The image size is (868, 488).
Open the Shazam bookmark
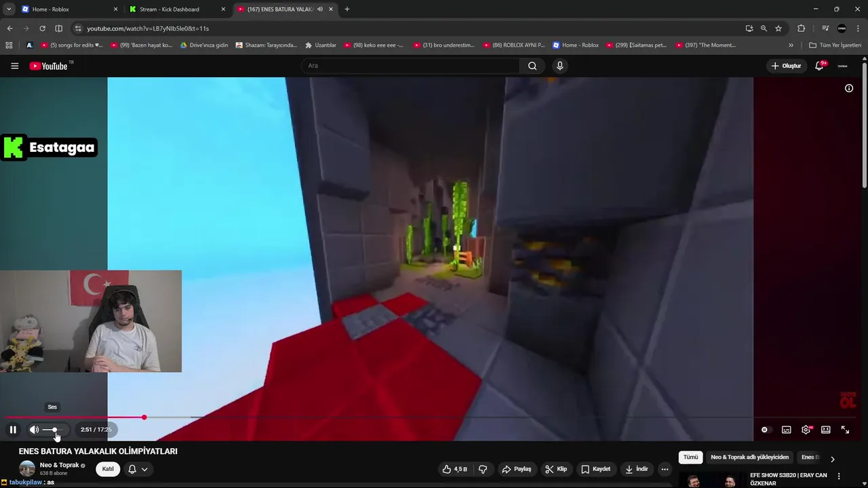tap(266, 45)
